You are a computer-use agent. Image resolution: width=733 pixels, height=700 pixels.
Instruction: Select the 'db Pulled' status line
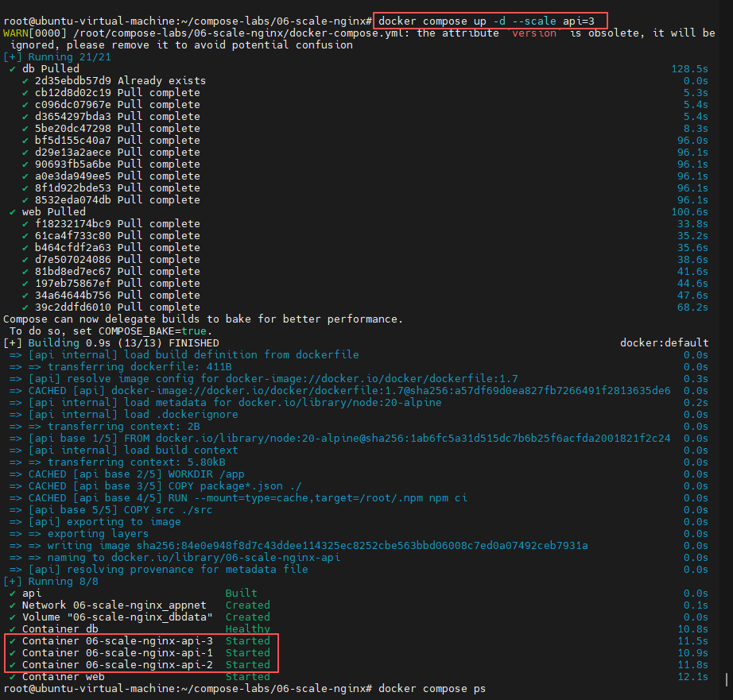tap(51, 68)
